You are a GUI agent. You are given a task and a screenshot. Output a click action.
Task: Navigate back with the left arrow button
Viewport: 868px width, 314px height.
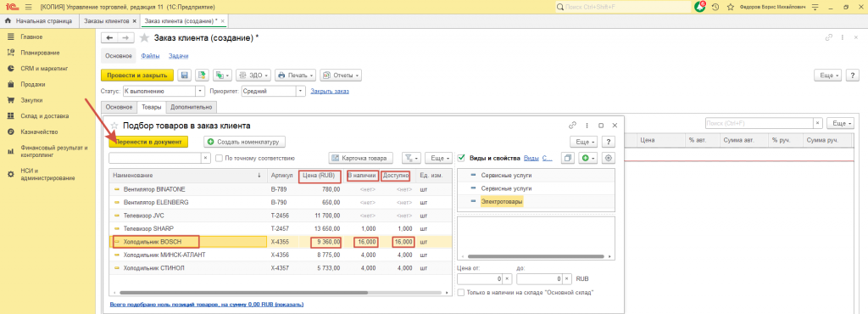[109, 37]
